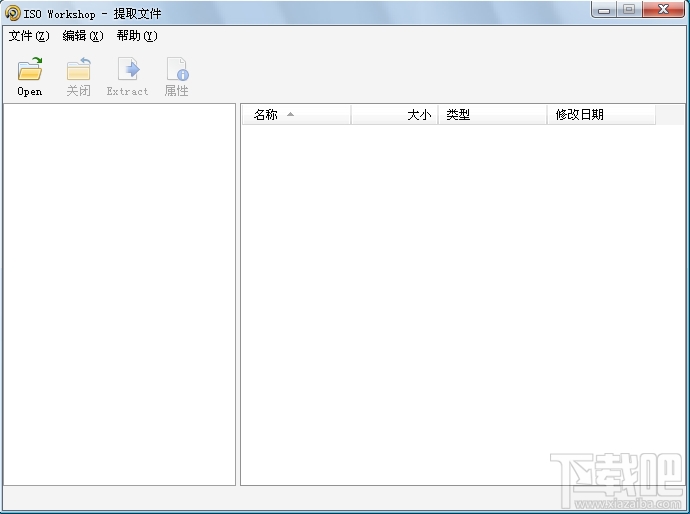Open the 编辑(X) menu
The height and width of the screenshot is (514, 690).
click(x=83, y=36)
